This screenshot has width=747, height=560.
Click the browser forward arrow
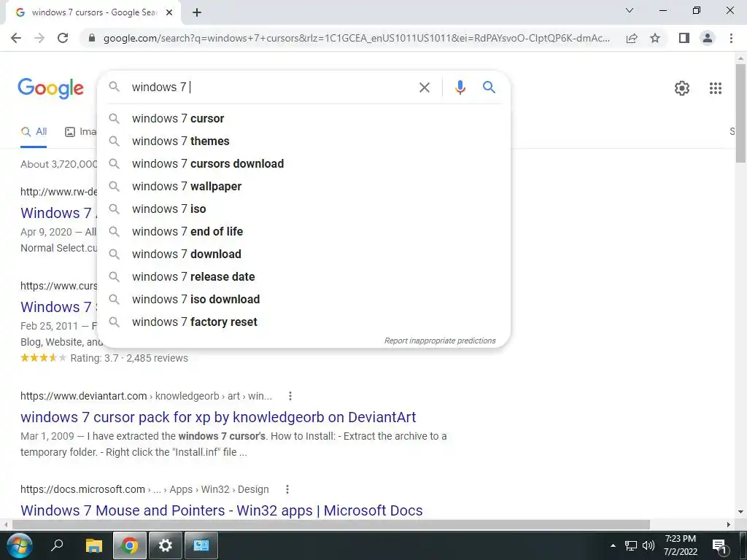(x=39, y=38)
